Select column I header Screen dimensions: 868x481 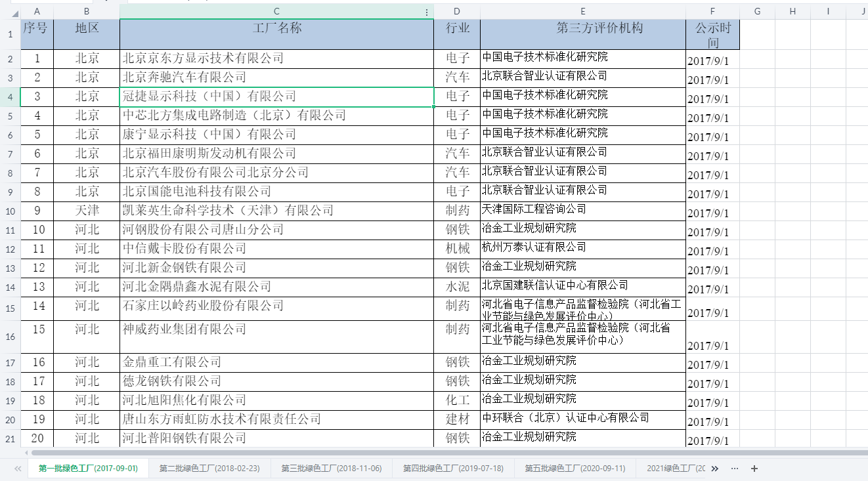[829, 11]
